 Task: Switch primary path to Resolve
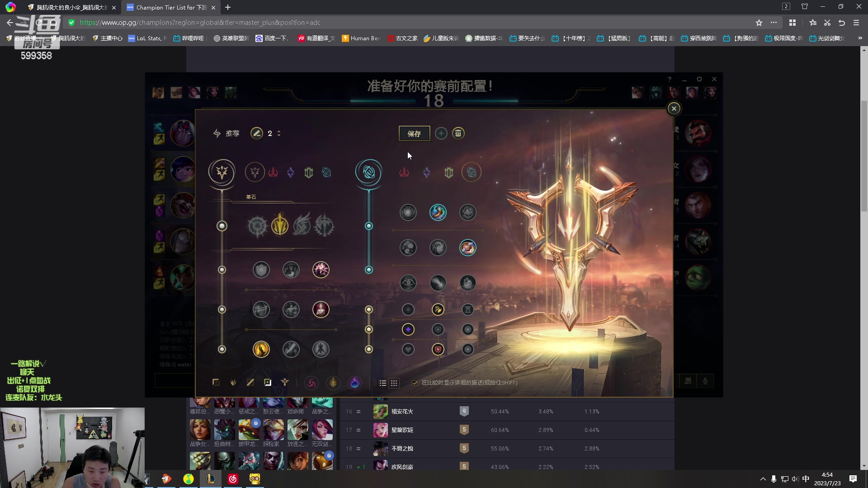[x=309, y=172]
